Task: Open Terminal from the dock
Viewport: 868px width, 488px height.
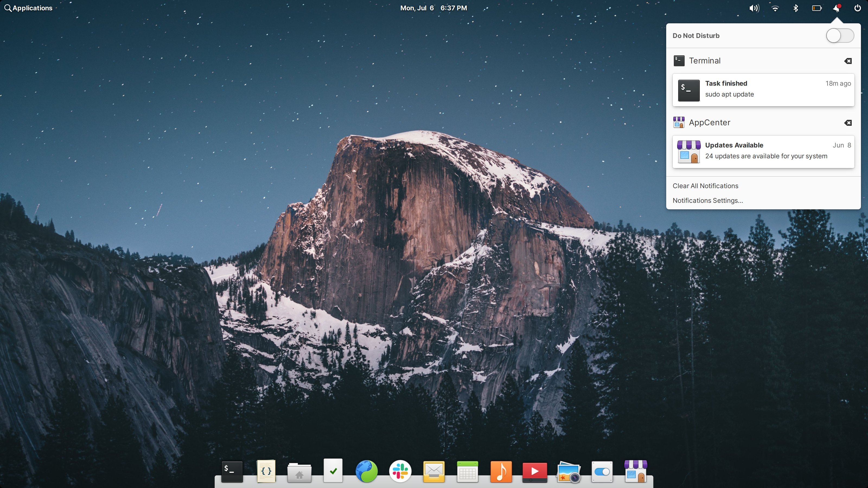Action: (x=232, y=471)
